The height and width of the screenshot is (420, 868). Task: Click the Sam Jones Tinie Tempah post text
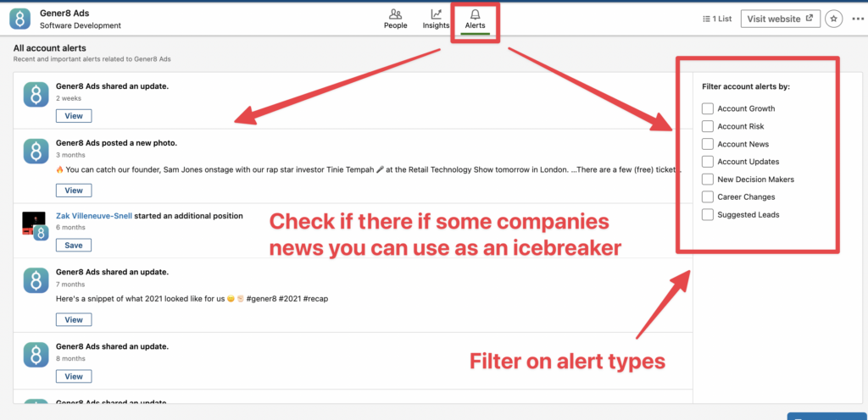click(x=369, y=170)
